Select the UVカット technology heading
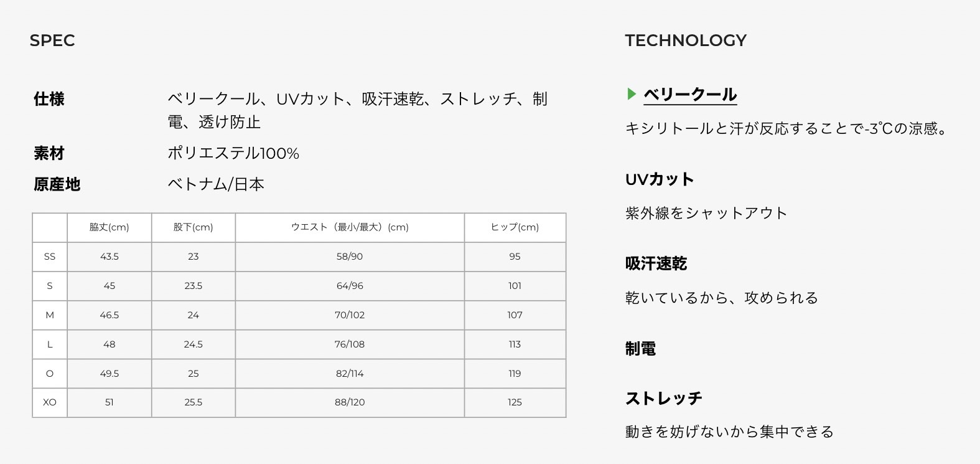Screen dimensions: 980x464 [x=660, y=179]
